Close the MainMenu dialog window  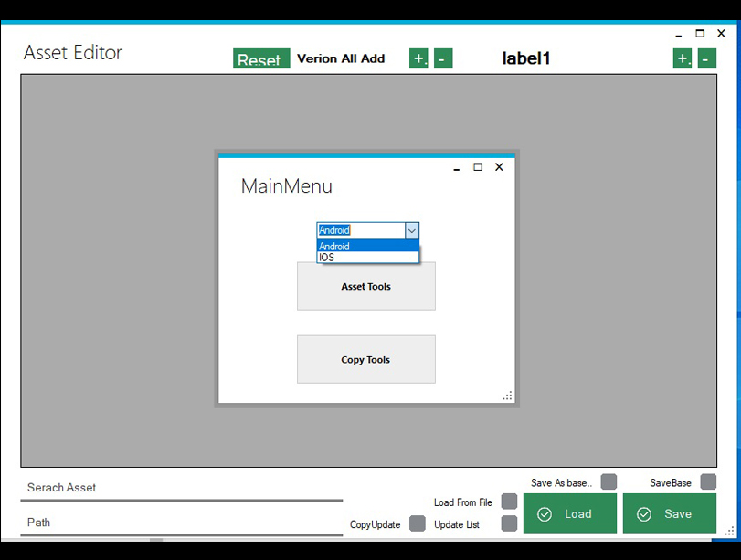[499, 167]
